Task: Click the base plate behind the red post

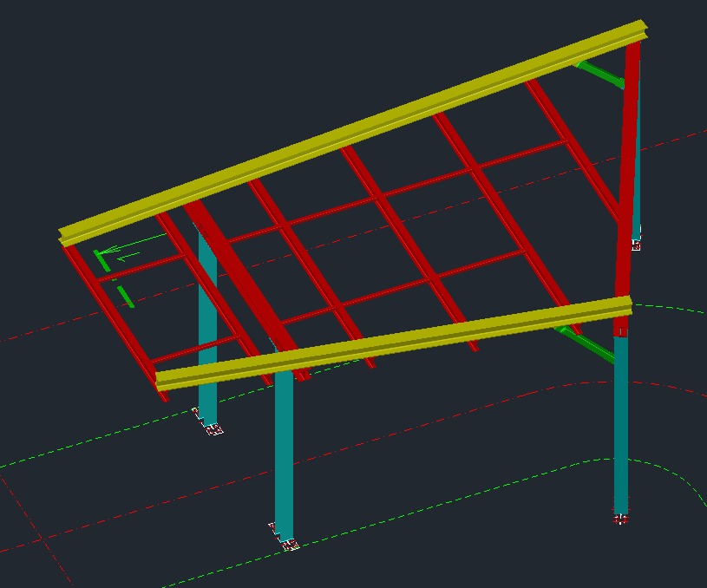Action: [x=637, y=245]
